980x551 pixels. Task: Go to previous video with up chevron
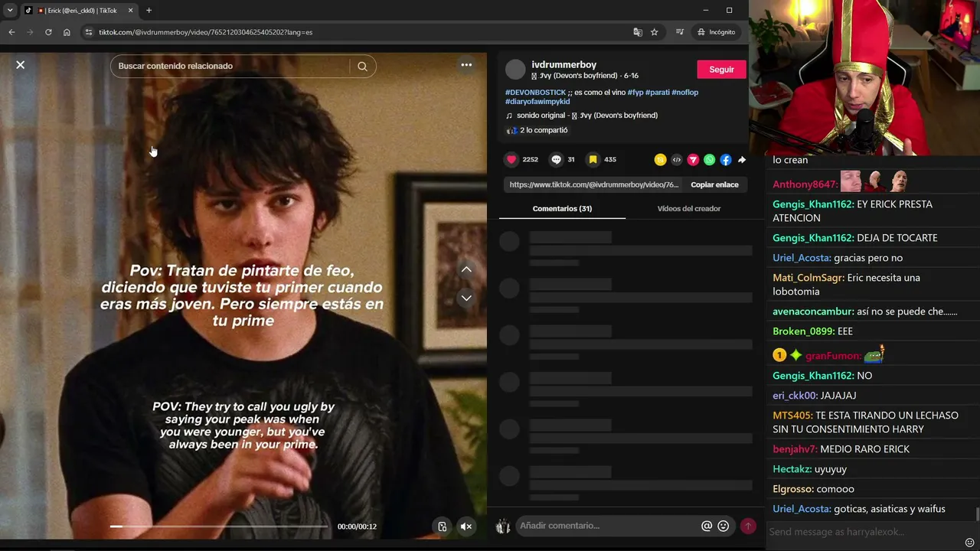[x=466, y=269]
